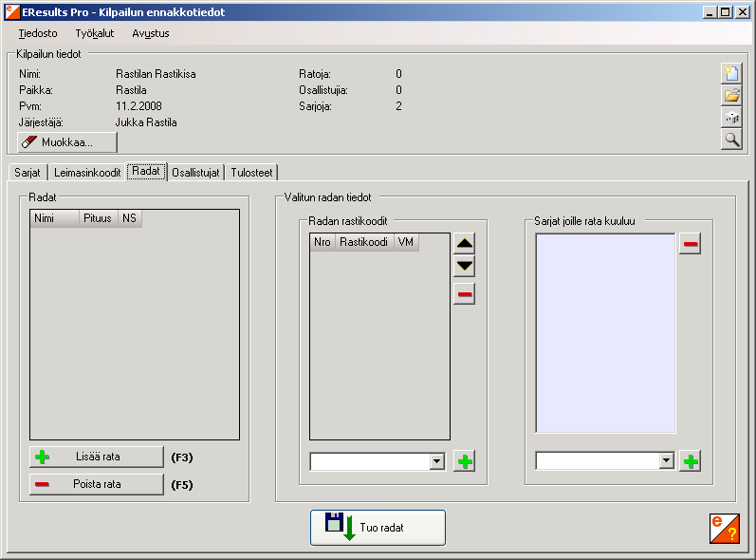This screenshot has width=756, height=560.
Task: Click the Sarjoja count value 2
Action: click(398, 106)
